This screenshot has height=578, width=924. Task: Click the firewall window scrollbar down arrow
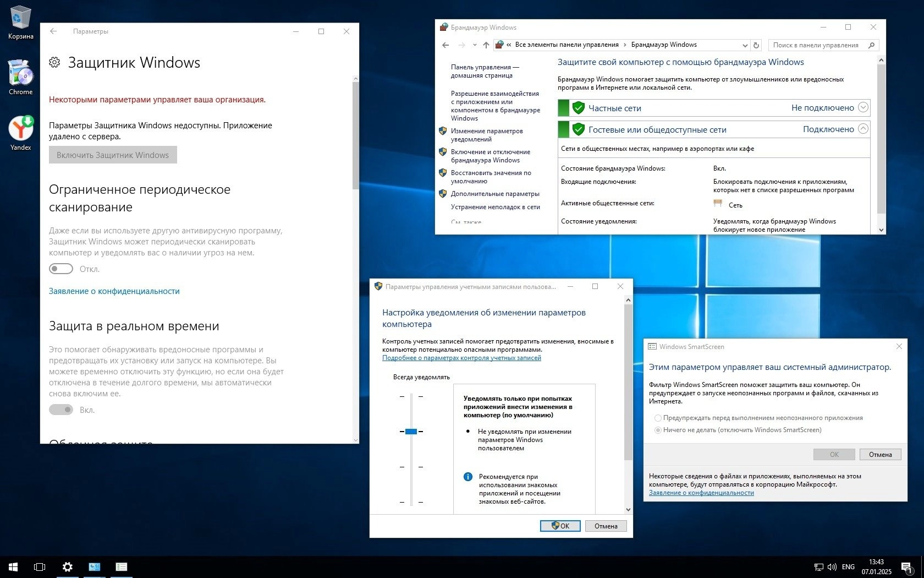pos(881,230)
